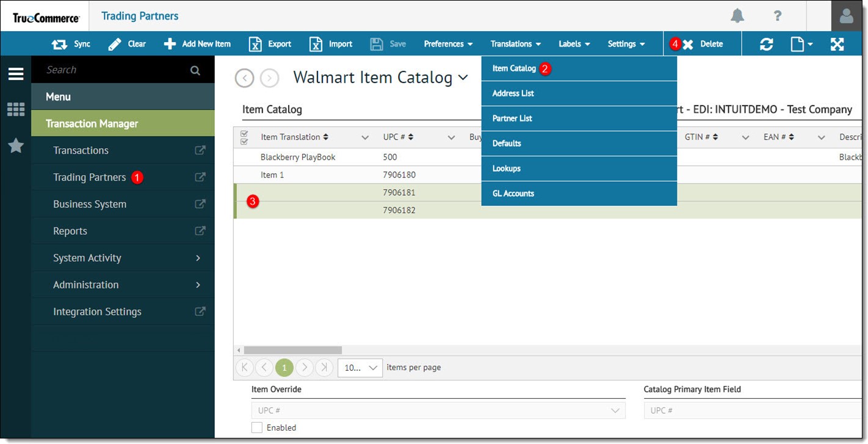Click the TrueCommerce logo

coord(46,18)
